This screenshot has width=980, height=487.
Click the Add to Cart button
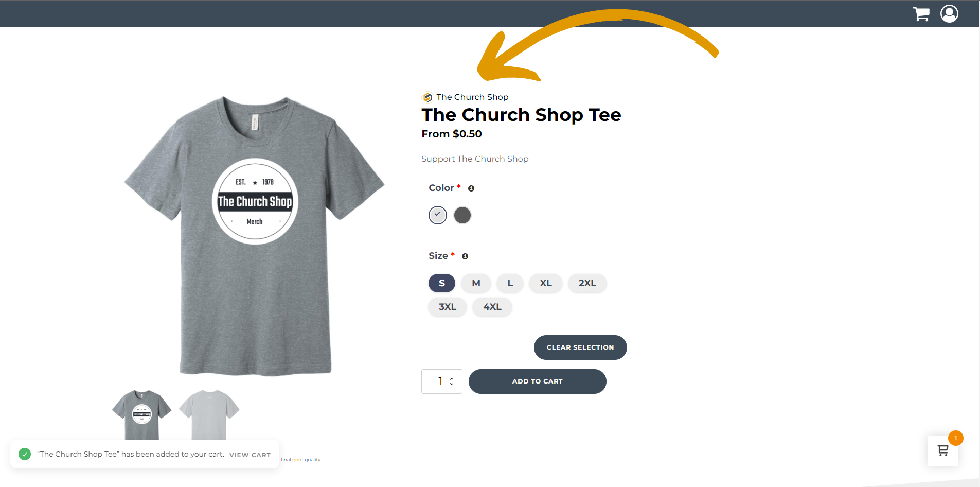538,381
